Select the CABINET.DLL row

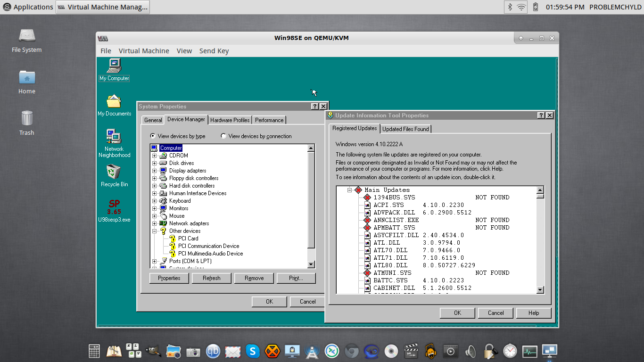[x=418, y=288]
